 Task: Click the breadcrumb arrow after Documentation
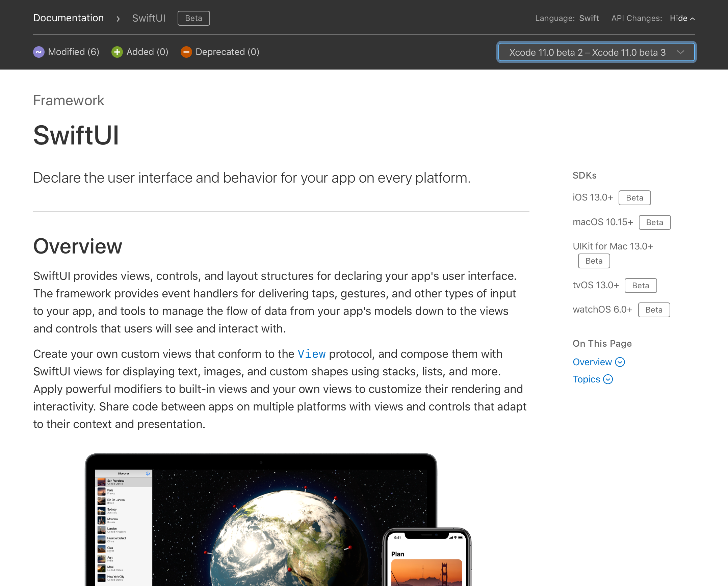[x=118, y=19]
